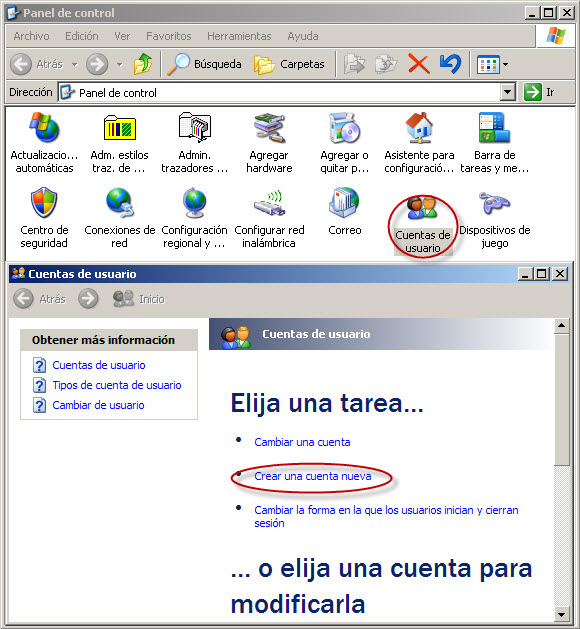This screenshot has width=580, height=629.
Task: Open the Favoritos menu
Action: [168, 36]
